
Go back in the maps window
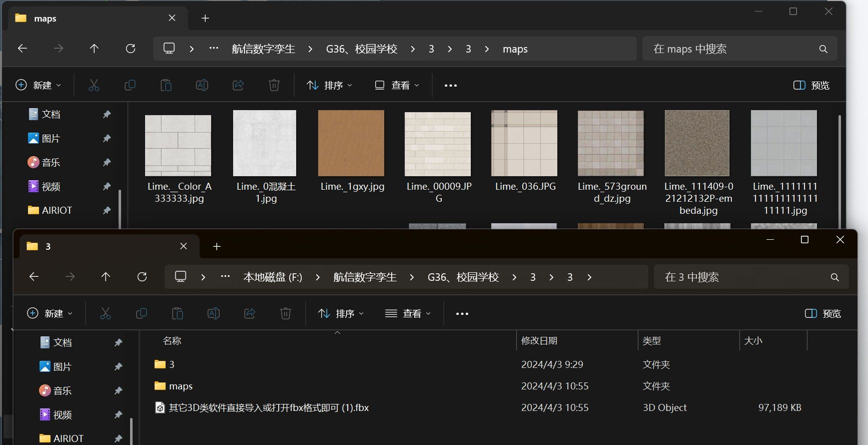pyautogui.click(x=23, y=49)
